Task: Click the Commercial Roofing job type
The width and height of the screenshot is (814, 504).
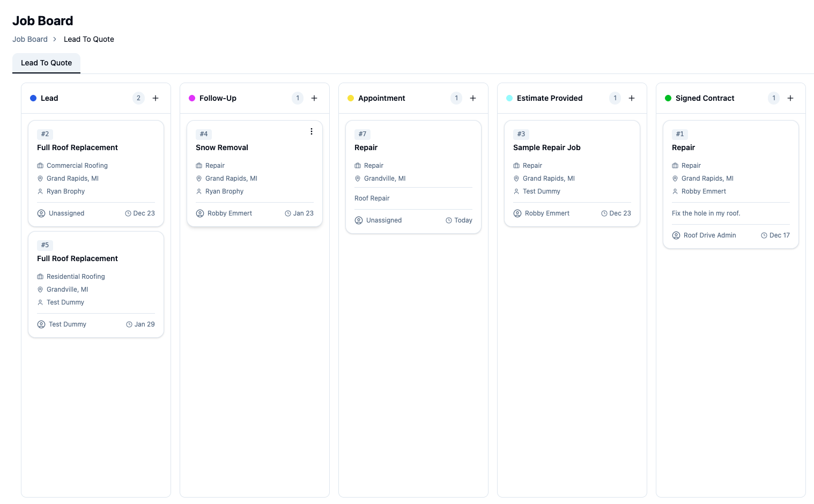Action: (77, 166)
